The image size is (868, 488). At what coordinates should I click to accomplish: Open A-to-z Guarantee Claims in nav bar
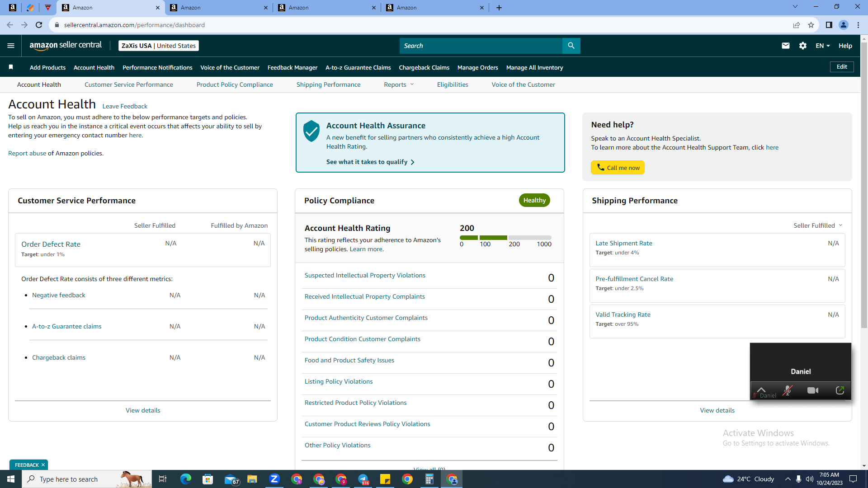[x=358, y=67]
